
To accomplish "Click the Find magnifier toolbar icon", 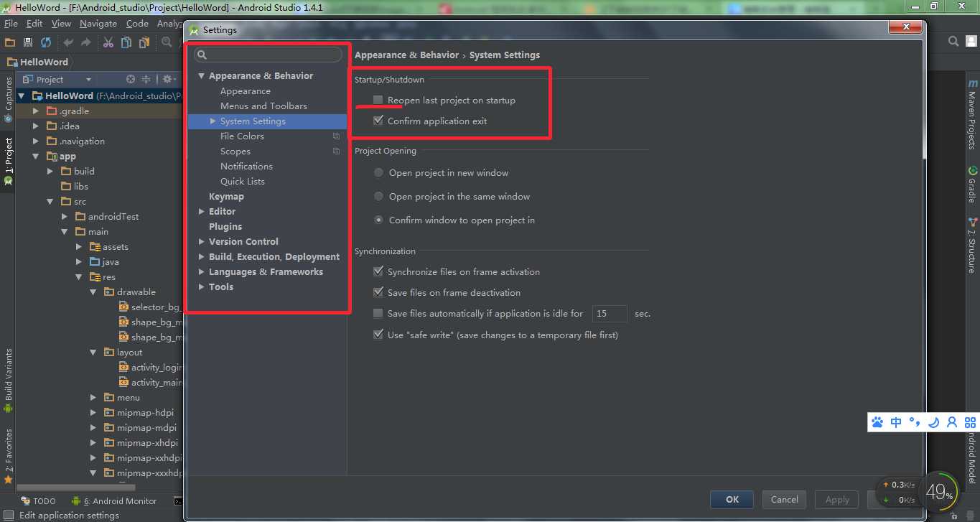I will [x=167, y=42].
